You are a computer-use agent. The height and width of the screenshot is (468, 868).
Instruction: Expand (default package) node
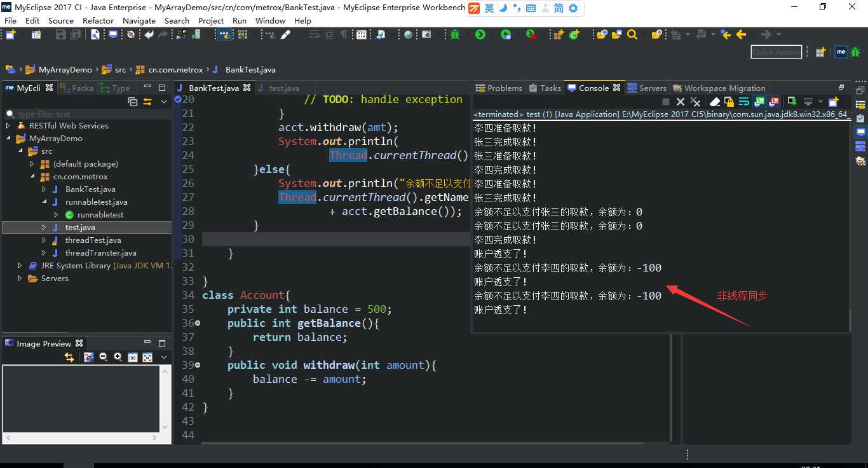click(32, 164)
